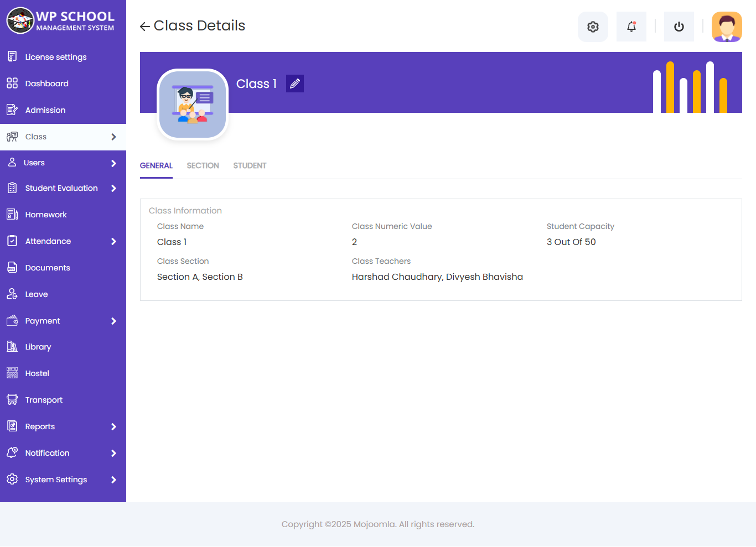The width and height of the screenshot is (756, 547).
Task: Click the Leave person icon
Action: click(12, 294)
